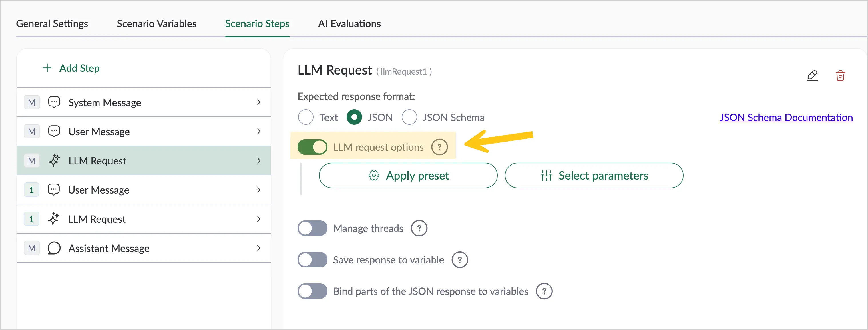Click the Add Step button
The height and width of the screenshot is (330, 868).
71,68
